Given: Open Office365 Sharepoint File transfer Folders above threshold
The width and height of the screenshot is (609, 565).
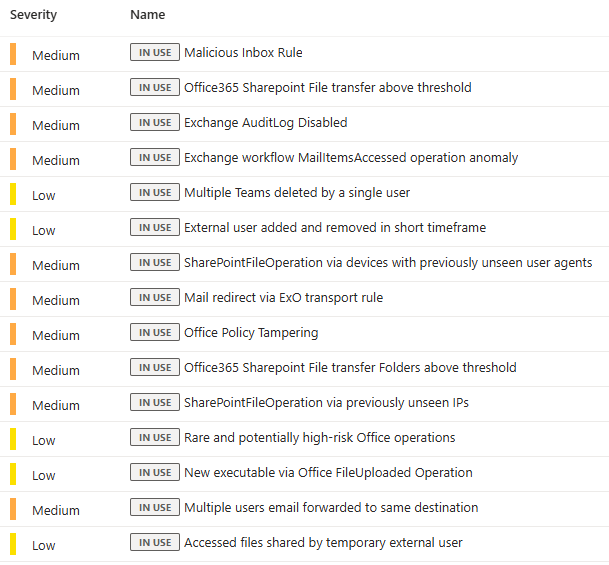Looking at the screenshot, I should (x=350, y=368).
